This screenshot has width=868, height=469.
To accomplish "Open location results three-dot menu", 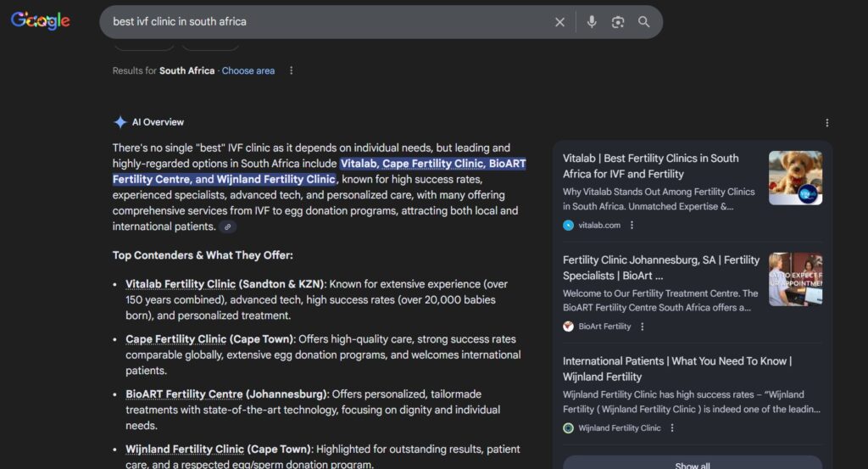I will coord(291,71).
